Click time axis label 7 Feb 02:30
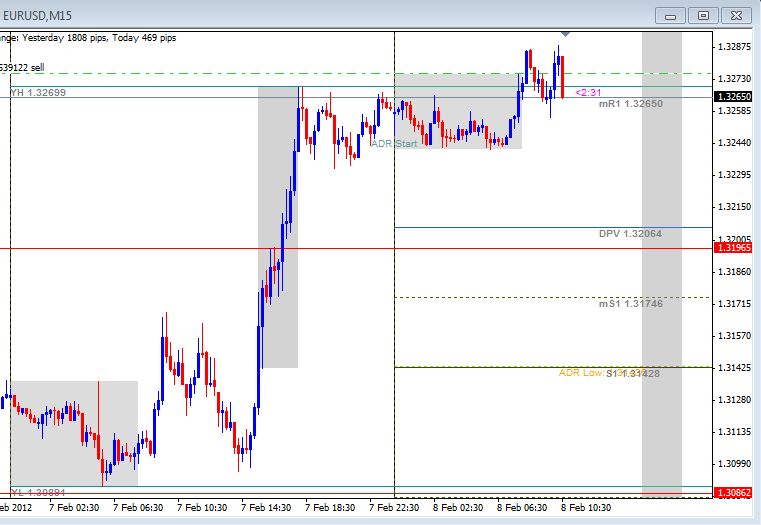The height and width of the screenshot is (525, 761). coord(74,508)
